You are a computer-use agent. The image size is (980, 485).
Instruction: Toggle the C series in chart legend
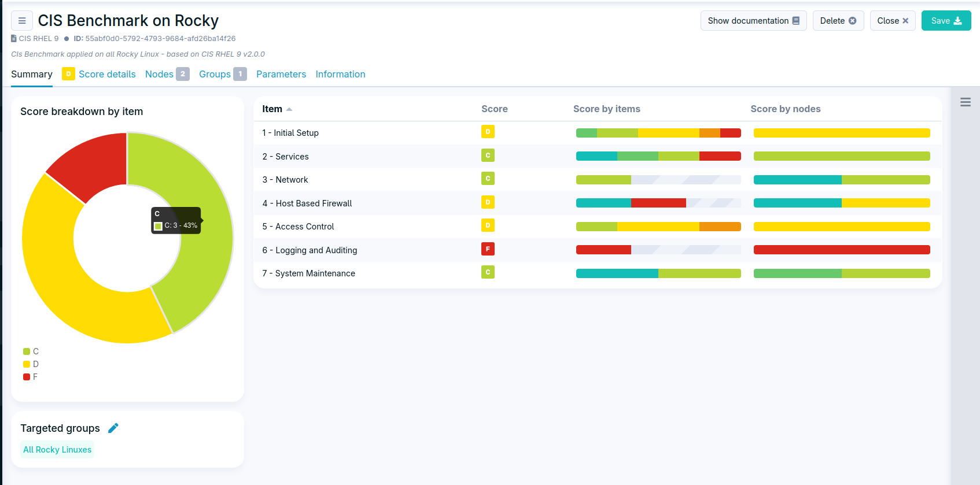click(31, 351)
